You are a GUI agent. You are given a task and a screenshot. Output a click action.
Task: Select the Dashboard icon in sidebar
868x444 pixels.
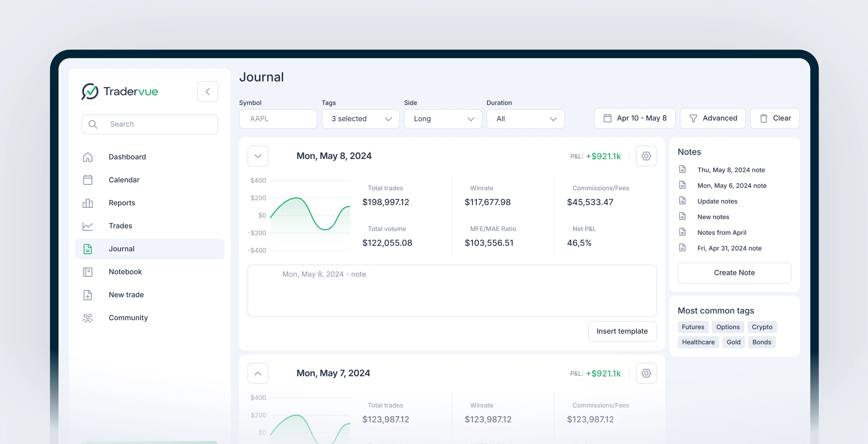pyautogui.click(x=88, y=157)
